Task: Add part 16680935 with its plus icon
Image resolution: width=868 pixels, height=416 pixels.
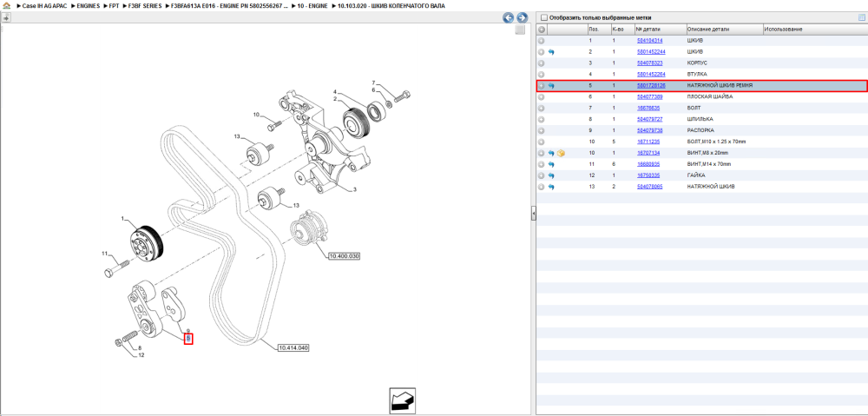Action: (x=542, y=164)
